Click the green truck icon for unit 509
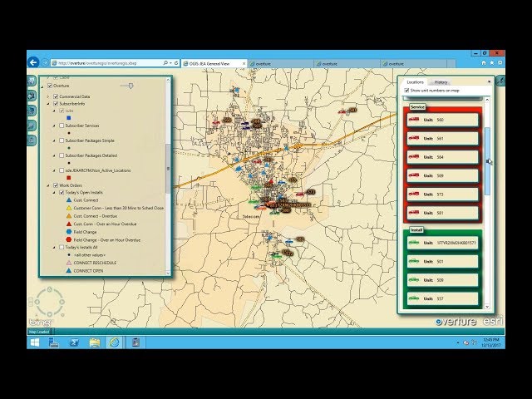The image size is (532, 399). point(414,280)
